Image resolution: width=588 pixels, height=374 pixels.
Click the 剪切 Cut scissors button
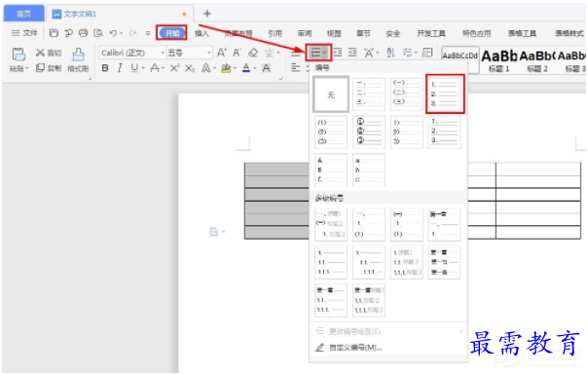[x=49, y=53]
